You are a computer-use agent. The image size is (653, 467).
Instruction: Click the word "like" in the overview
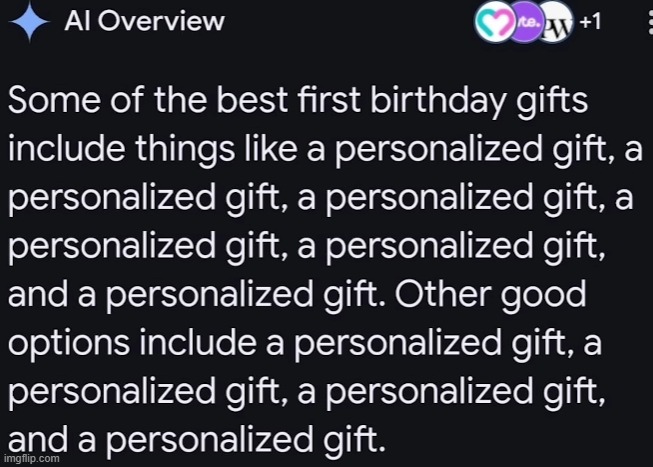click(x=270, y=148)
